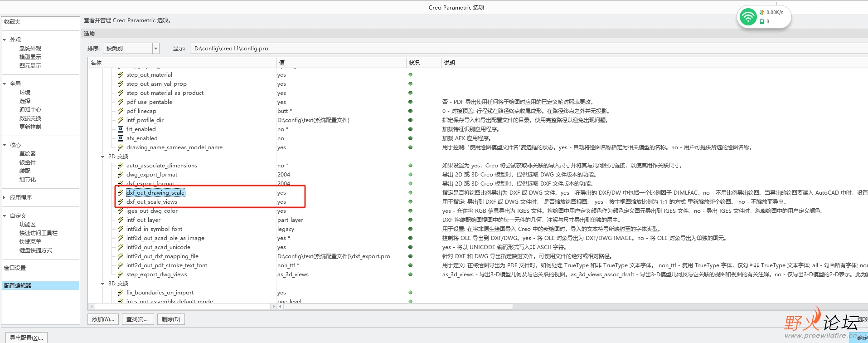The height and width of the screenshot is (343, 868).
Task: Select the dxf_export_format option row
Action: [150, 184]
